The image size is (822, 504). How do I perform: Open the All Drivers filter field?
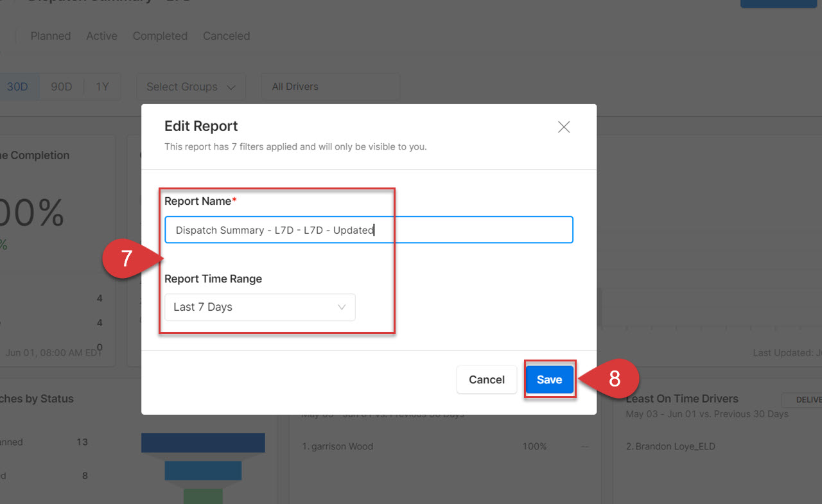click(x=330, y=87)
